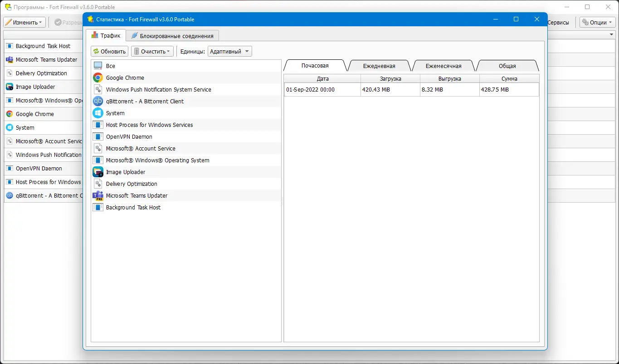Click Microsoft Teams Updater icon in Statistics list
Screen dimensions: 619x364
tap(98, 195)
